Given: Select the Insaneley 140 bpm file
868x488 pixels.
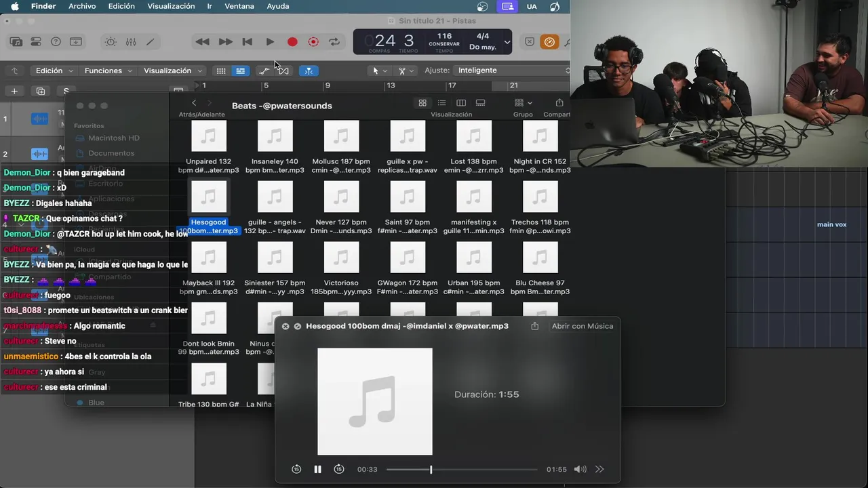Looking at the screenshot, I should click(x=275, y=148).
